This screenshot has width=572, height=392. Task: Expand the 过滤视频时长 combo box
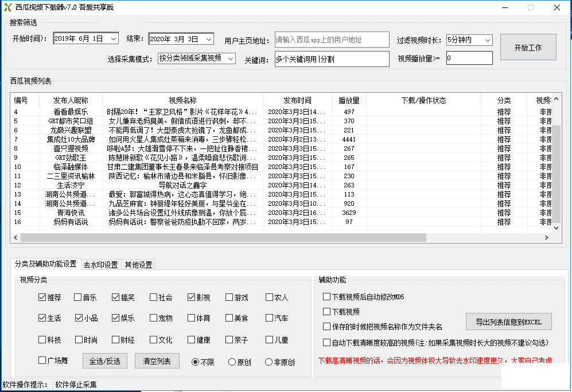click(x=487, y=40)
